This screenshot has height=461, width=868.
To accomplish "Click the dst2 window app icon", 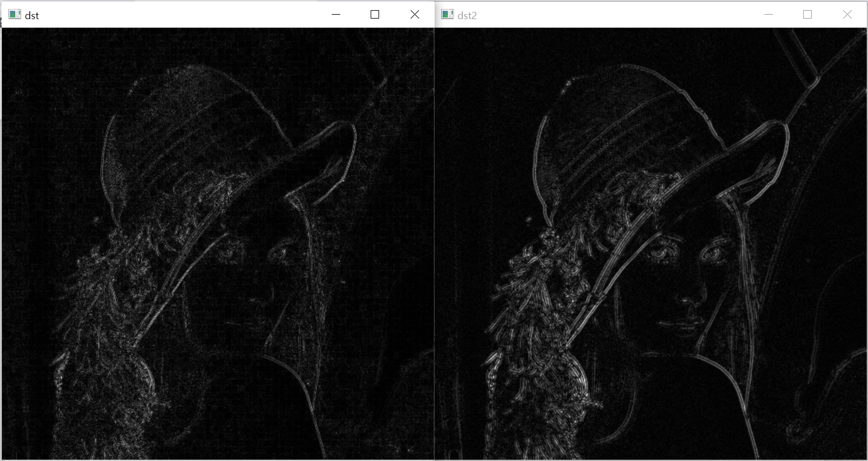I will tap(447, 15).
